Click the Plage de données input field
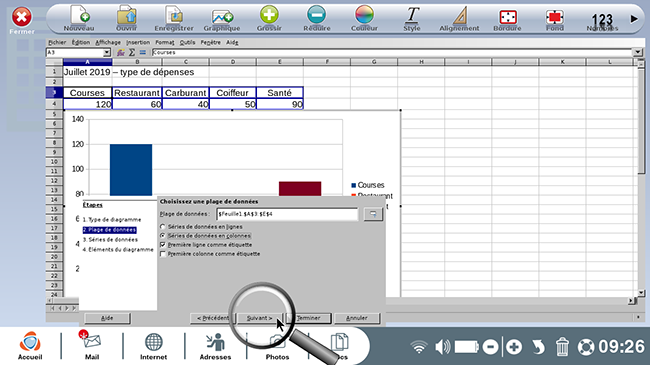The width and height of the screenshot is (650, 365). coord(287,214)
